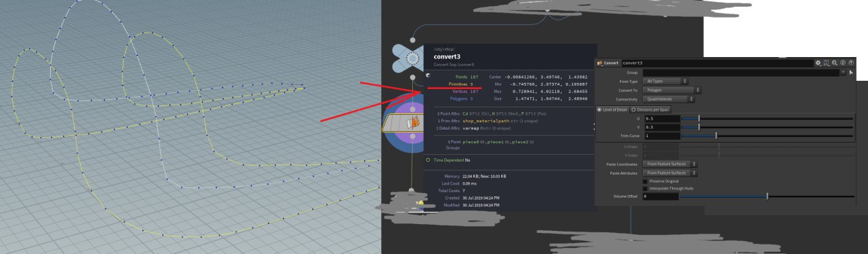Click the Total Cooks 7 entry
868x254 pixels.
pos(452,190)
